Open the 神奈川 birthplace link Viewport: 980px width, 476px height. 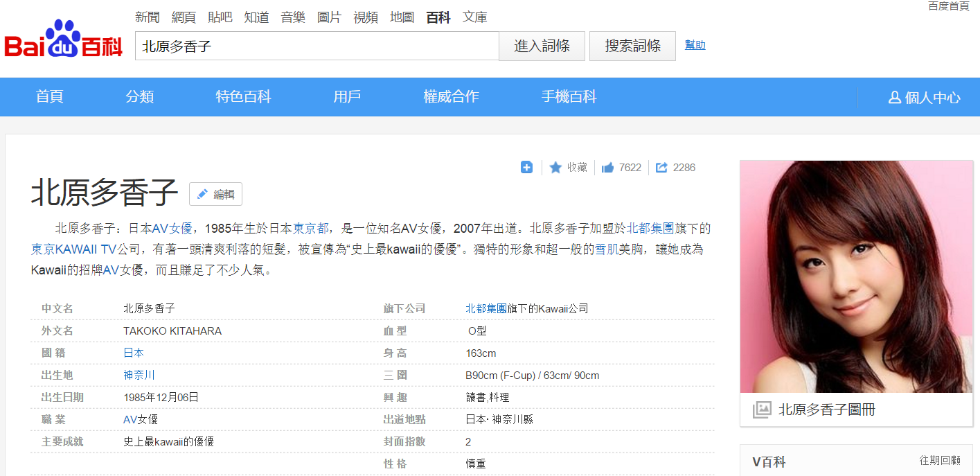(x=139, y=375)
